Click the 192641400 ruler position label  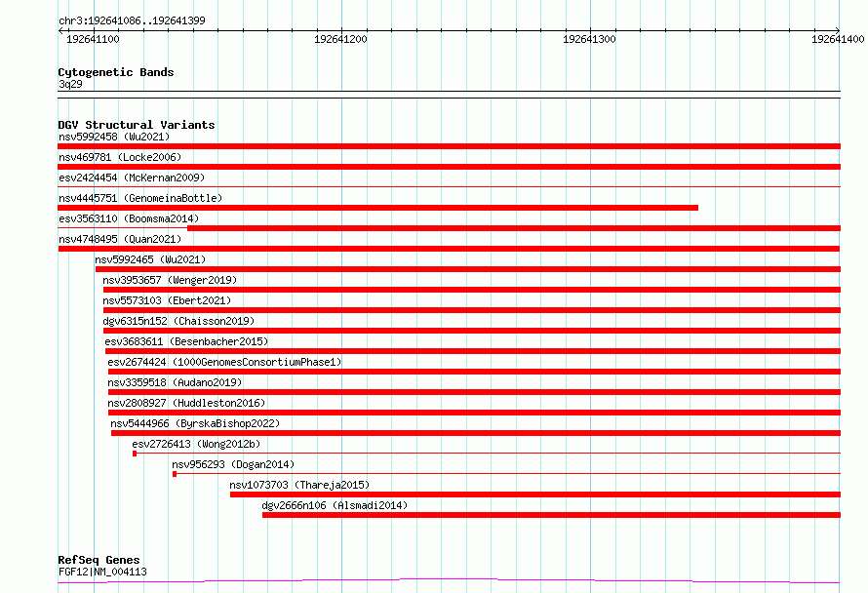click(838, 39)
